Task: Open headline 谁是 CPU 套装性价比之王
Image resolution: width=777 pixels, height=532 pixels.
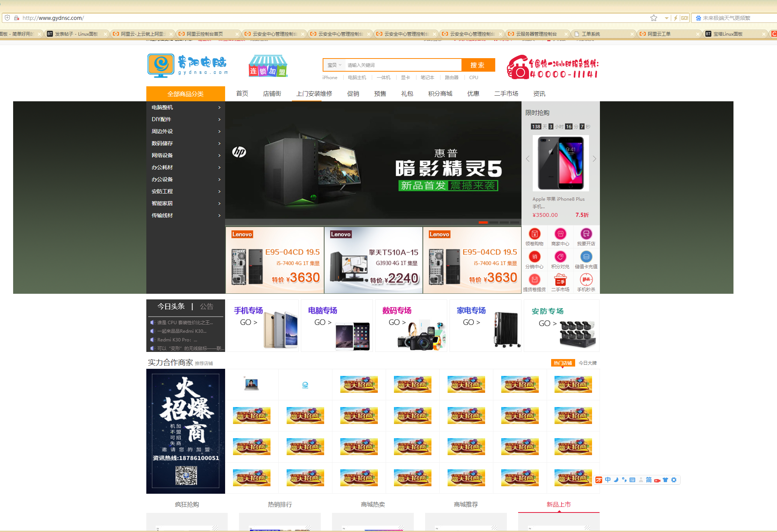Action: click(185, 322)
